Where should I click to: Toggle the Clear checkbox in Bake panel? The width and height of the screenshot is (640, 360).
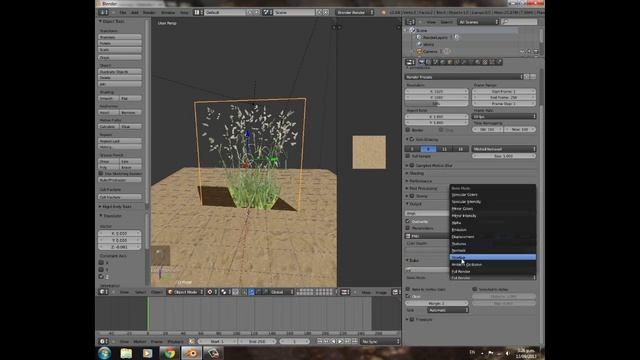(408, 296)
